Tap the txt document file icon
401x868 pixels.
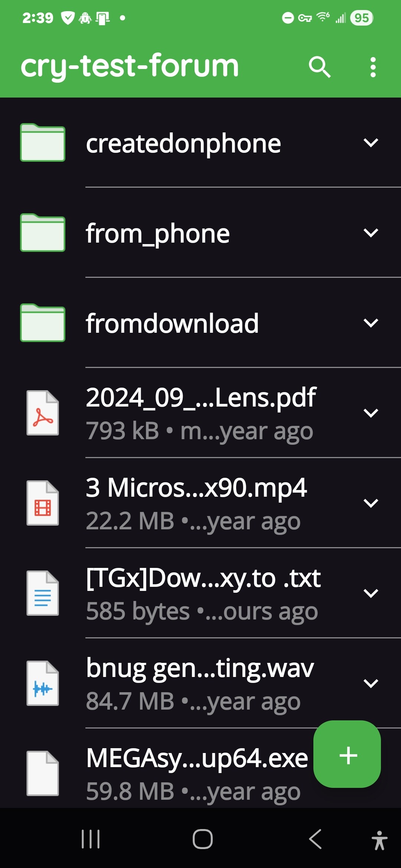[x=43, y=593]
